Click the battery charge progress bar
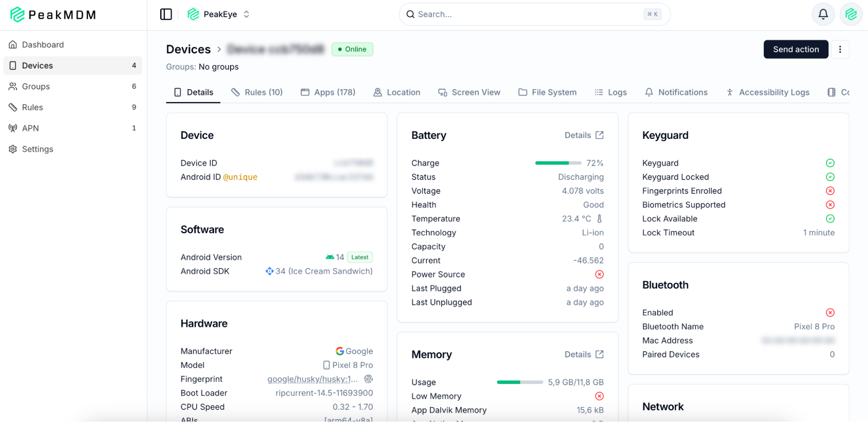Image resolution: width=868 pixels, height=422 pixels. (x=558, y=163)
